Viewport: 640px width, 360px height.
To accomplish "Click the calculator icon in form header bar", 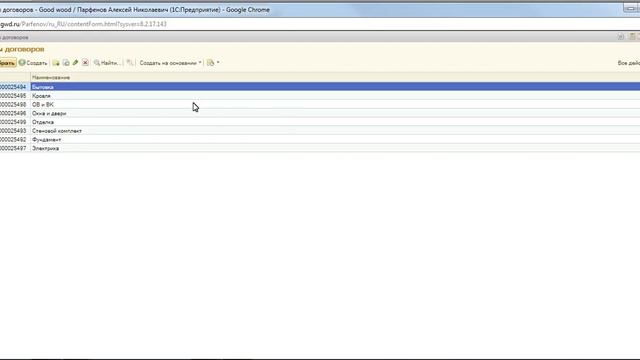I will pyautogui.click(x=632, y=37).
